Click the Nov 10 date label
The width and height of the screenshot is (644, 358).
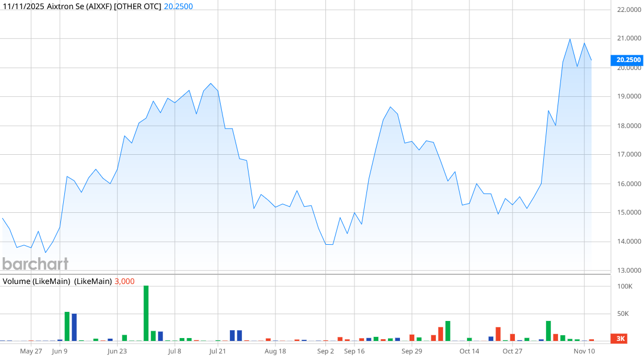pyautogui.click(x=584, y=351)
